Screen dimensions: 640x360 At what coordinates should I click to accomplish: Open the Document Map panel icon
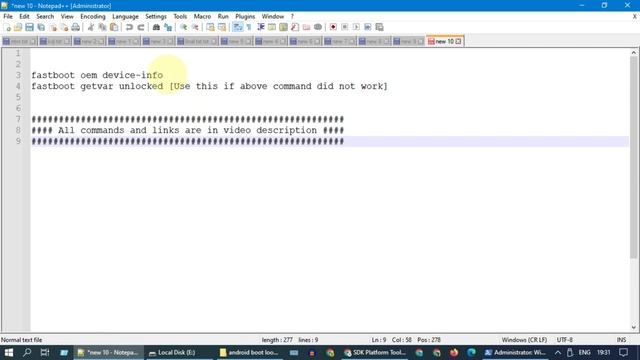click(x=283, y=27)
